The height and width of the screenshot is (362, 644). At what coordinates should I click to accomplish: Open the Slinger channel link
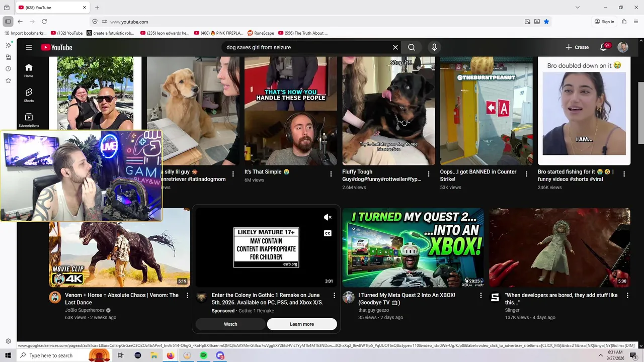click(x=512, y=310)
